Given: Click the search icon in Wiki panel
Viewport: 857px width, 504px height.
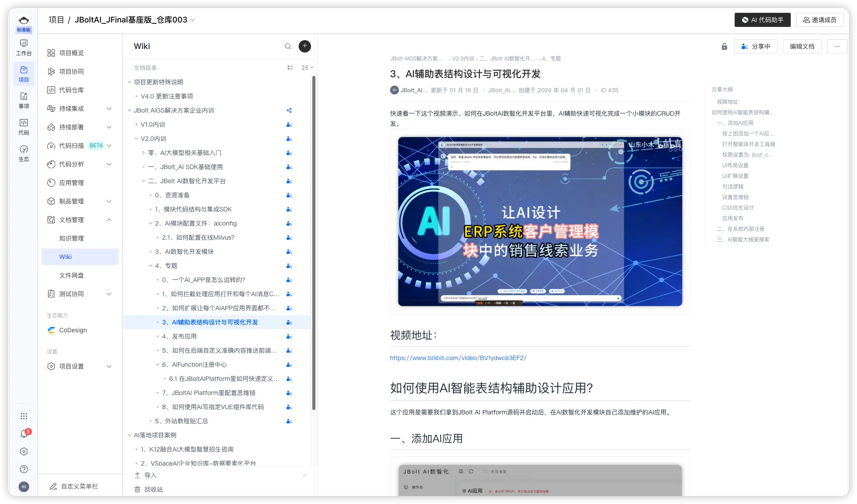Looking at the screenshot, I should click(x=288, y=46).
